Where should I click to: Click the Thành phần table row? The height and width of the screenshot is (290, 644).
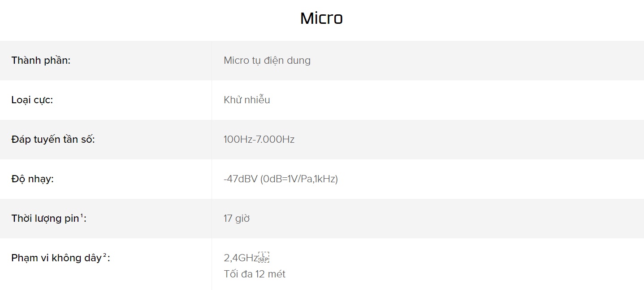(322, 61)
